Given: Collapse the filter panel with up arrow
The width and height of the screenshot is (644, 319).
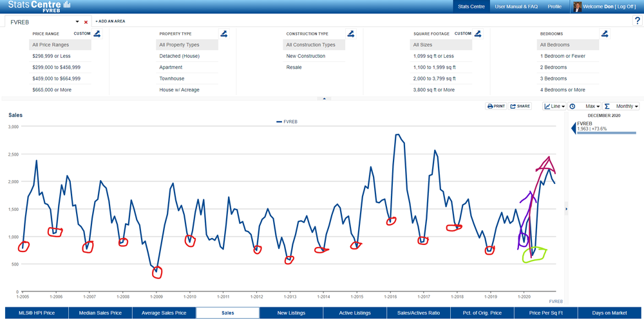Looking at the screenshot, I should click(325, 99).
